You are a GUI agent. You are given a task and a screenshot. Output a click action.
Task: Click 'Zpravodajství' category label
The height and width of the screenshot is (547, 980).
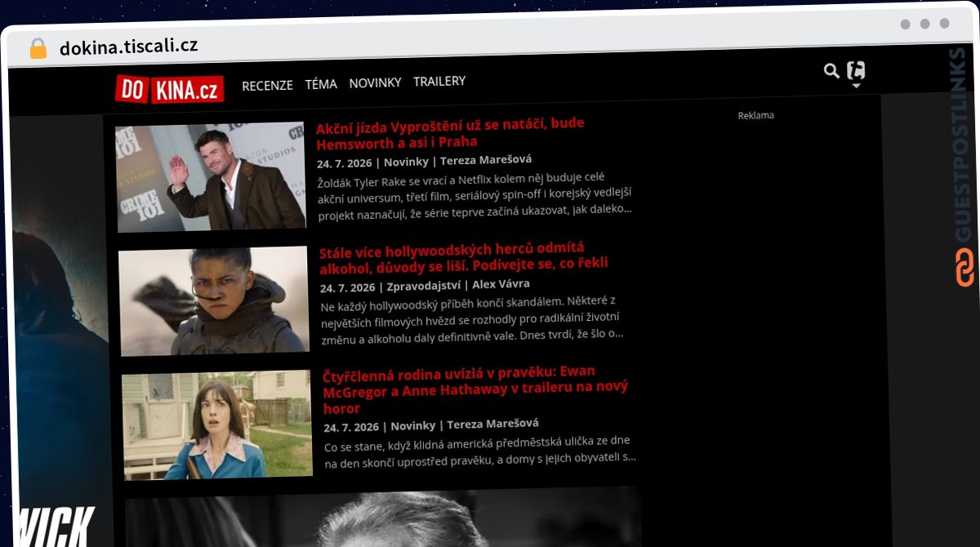(424, 286)
